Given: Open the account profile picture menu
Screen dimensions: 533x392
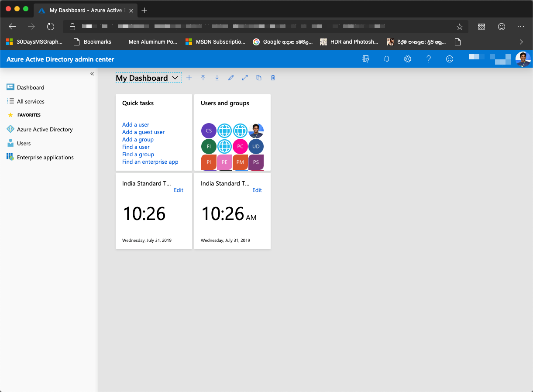Looking at the screenshot, I should click(x=523, y=59).
